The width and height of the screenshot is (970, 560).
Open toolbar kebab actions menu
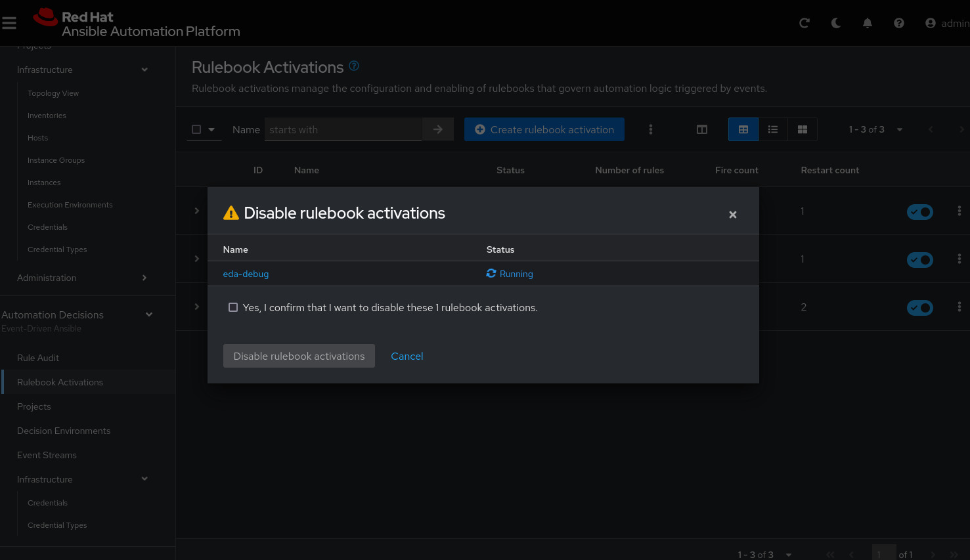tap(651, 129)
